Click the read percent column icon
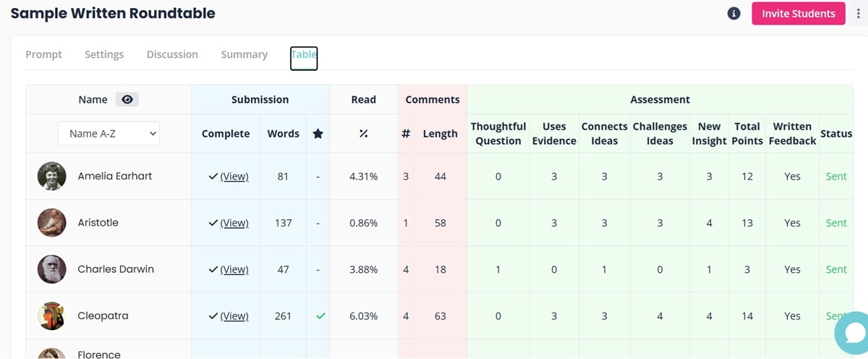The width and height of the screenshot is (868, 359). tap(363, 134)
